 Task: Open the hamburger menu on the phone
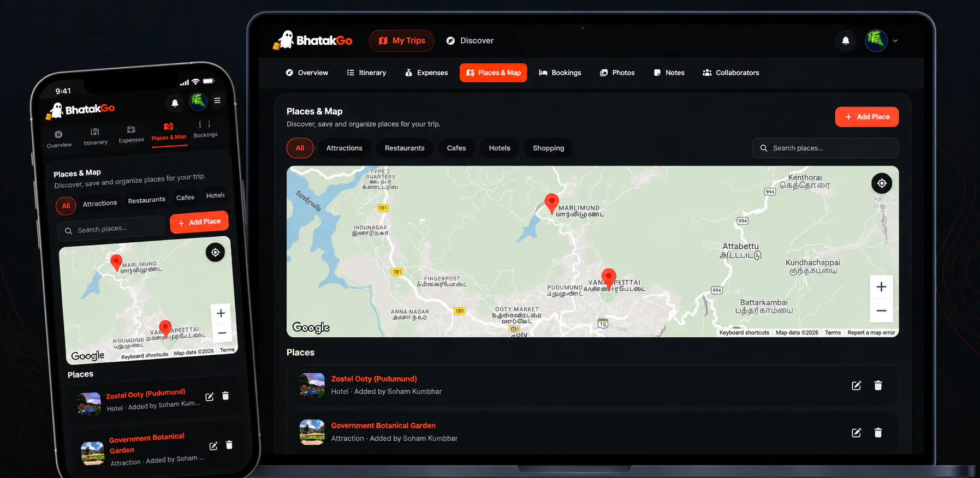tap(217, 100)
